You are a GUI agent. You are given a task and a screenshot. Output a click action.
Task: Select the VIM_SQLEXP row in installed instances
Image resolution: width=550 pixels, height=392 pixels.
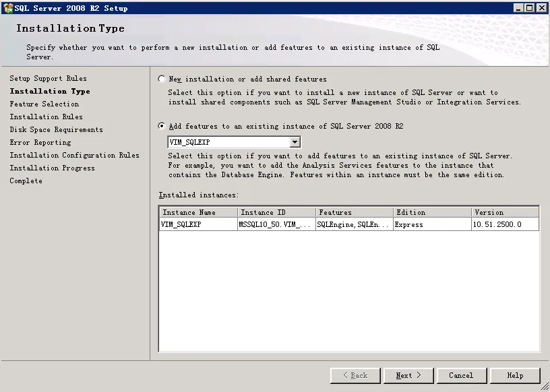349,224
